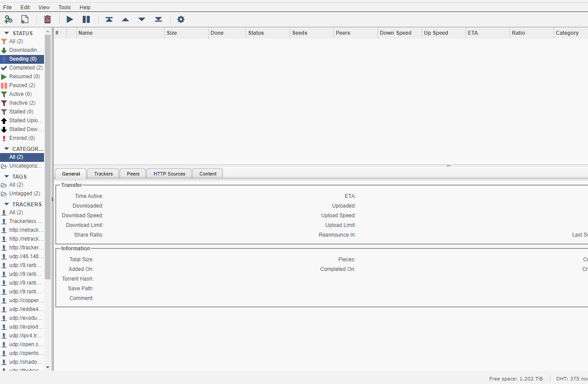Image resolution: width=588 pixels, height=384 pixels.
Task: Click the Add Torrent File icon
Action: pyautogui.click(x=25, y=19)
